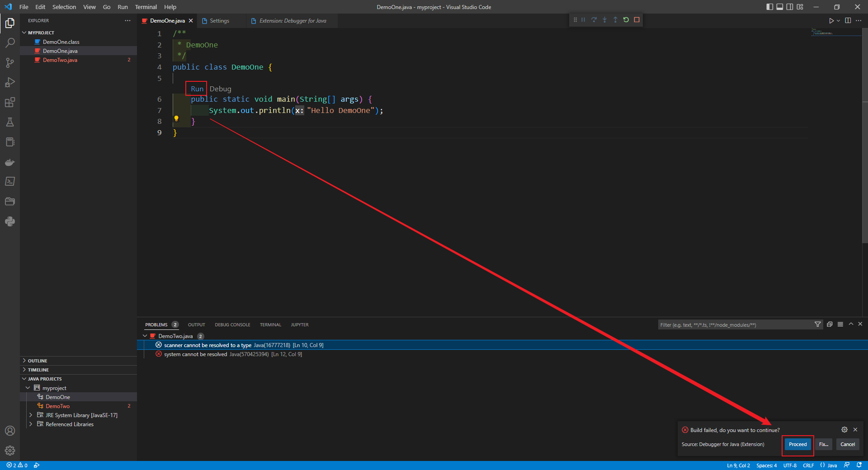Expand the JRE System Library tree item
The image size is (868, 470).
tap(31, 415)
